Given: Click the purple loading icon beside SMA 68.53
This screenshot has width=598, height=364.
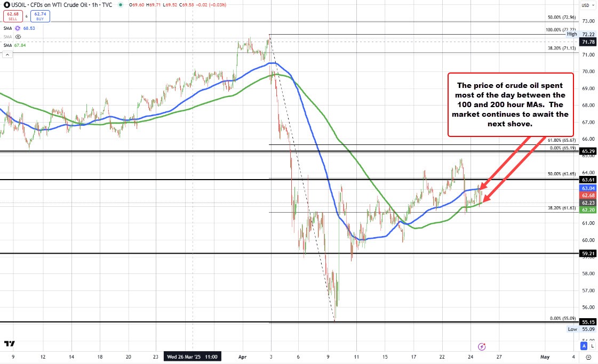Looking at the screenshot, I should (18, 28).
